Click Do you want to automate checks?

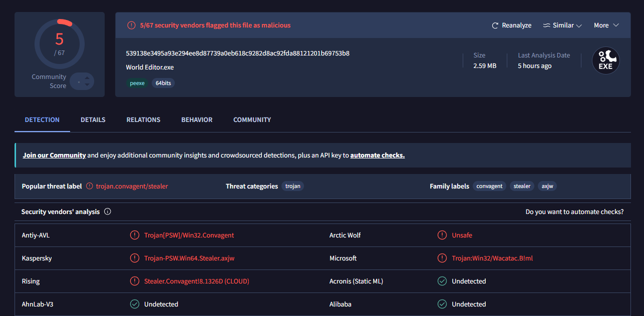[574, 212]
